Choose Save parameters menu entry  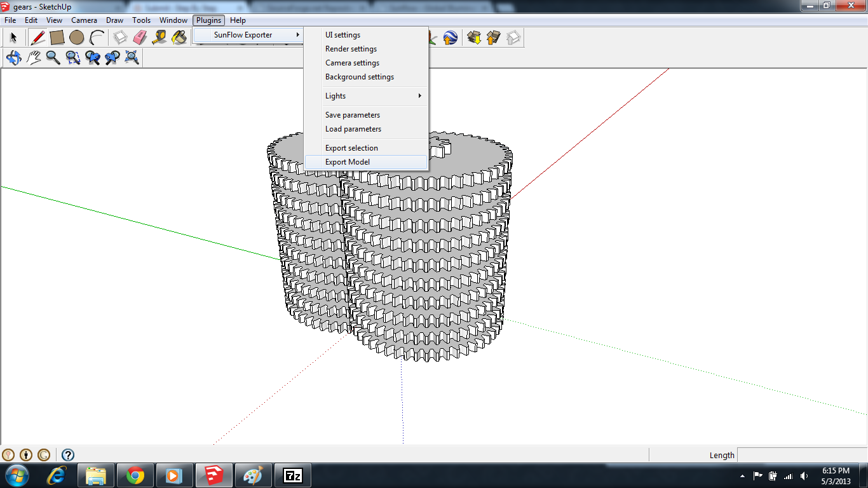click(353, 115)
